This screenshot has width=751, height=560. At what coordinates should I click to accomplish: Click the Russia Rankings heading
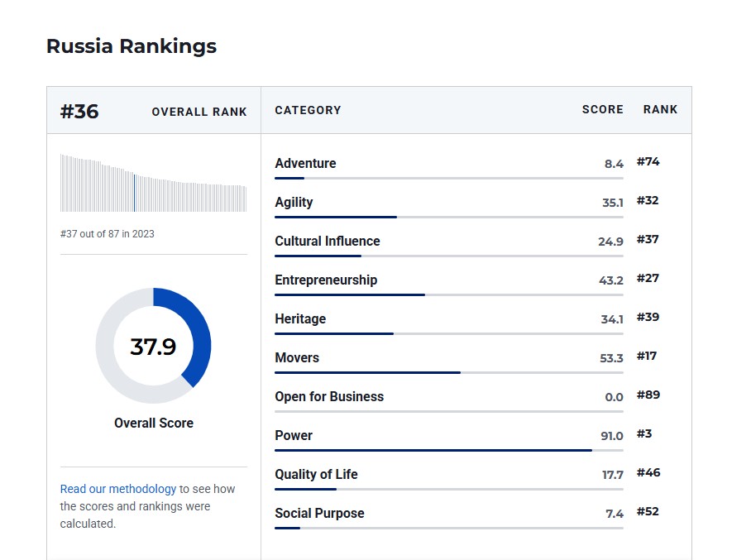click(132, 46)
